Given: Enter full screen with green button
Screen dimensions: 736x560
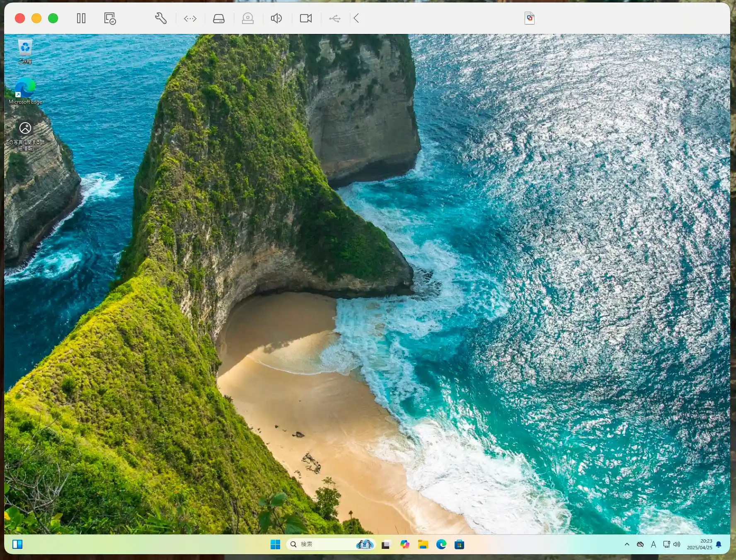Looking at the screenshot, I should (53, 18).
